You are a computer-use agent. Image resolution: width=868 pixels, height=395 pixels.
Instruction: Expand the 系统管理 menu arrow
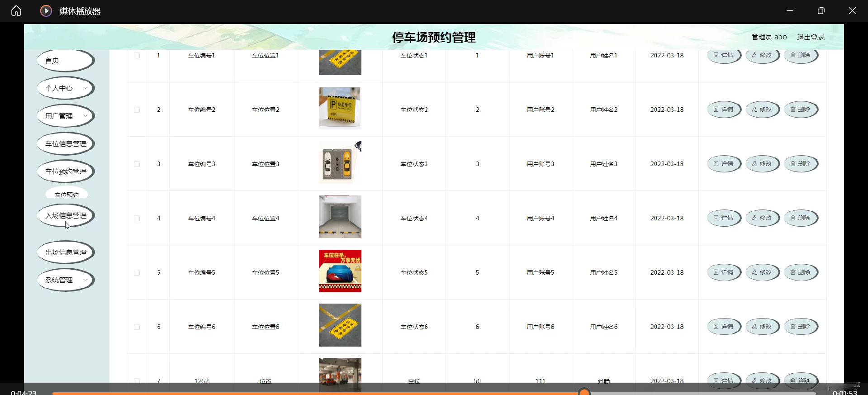(x=85, y=280)
